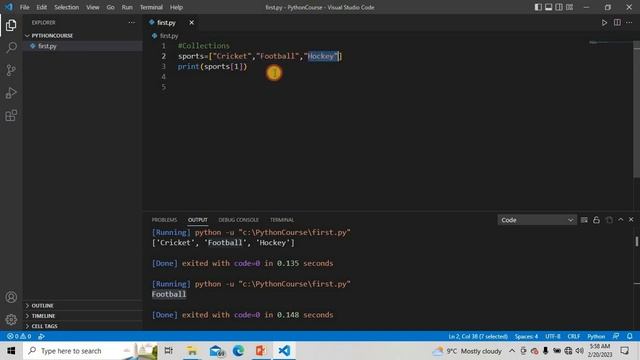Viewport: 640px width, 360px height.
Task: Open the Manage gear icon
Action: 11,319
